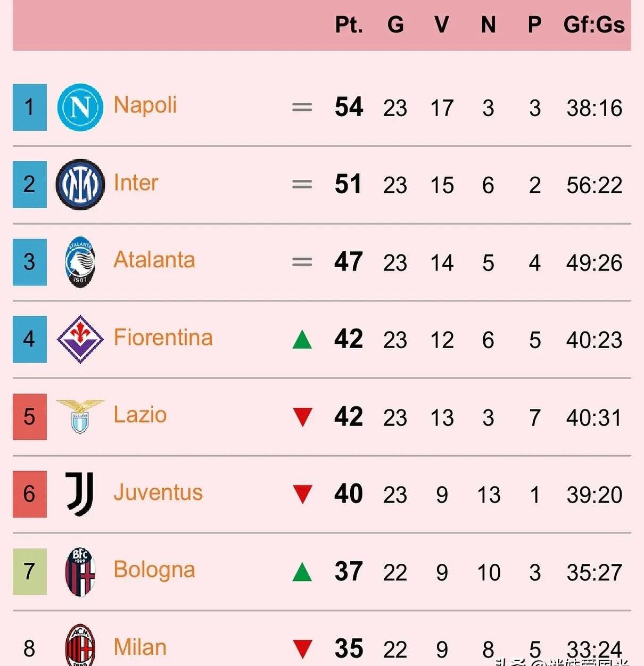
Task: Click Lazio's red down arrow
Action: (x=302, y=417)
